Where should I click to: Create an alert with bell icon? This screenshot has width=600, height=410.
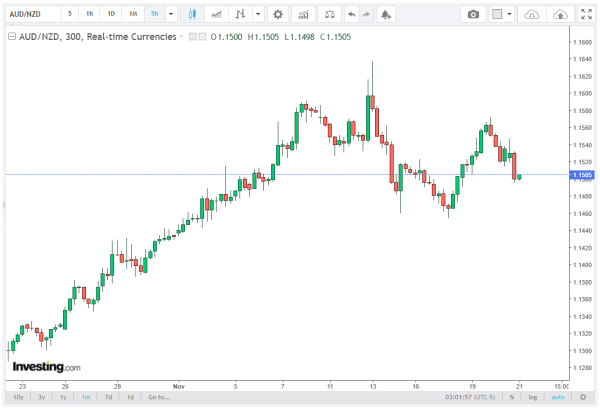click(386, 15)
